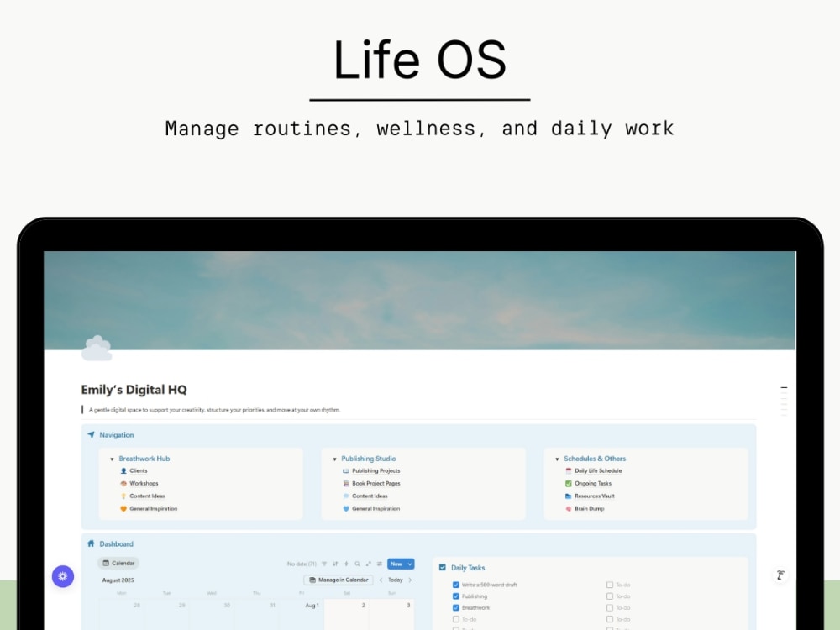Click the floating palm tree icon
The width and height of the screenshot is (840, 630).
pos(780,575)
